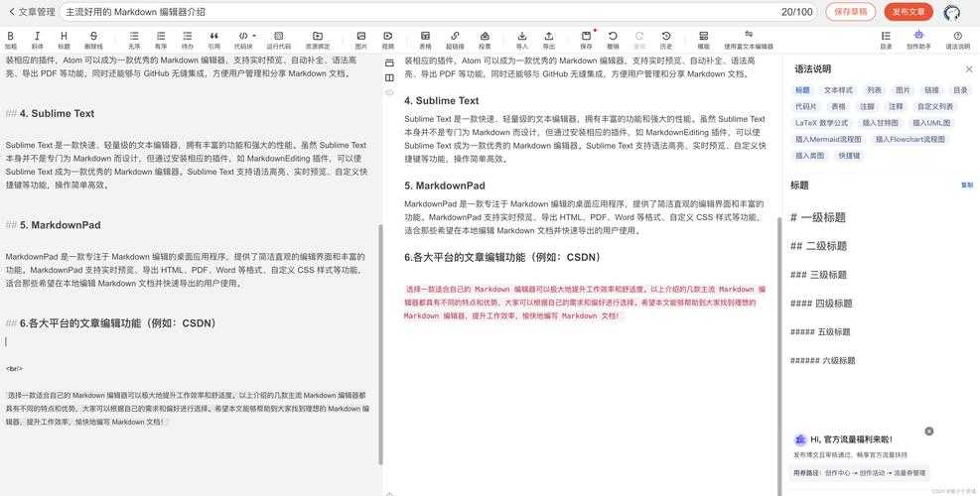Select the 注脚 syntax tag
This screenshot has width=980, height=496.
pos(868,107)
